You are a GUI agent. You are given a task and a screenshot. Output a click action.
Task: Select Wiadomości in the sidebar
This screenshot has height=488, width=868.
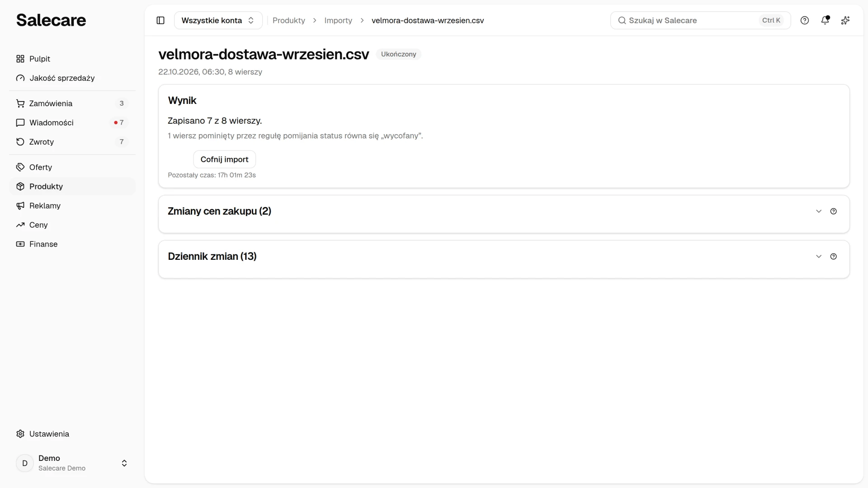[72, 122]
